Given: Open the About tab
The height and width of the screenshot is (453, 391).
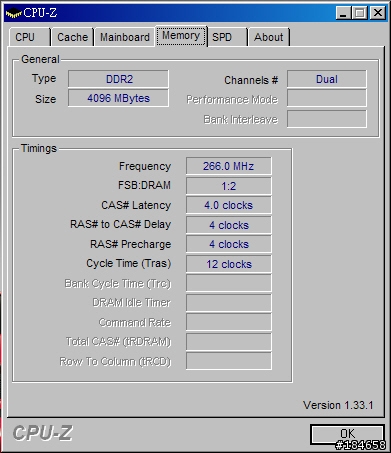Looking at the screenshot, I should point(269,37).
